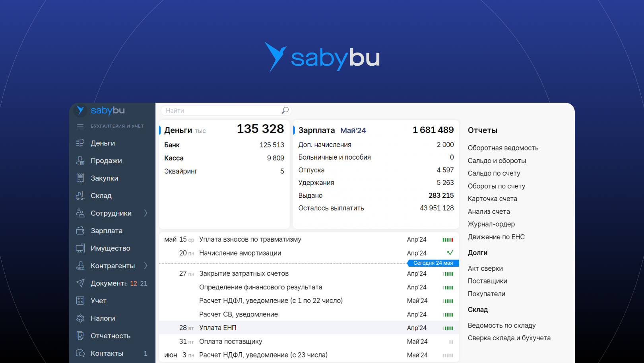Select the Удержания row
644x363 pixels.
click(x=376, y=183)
